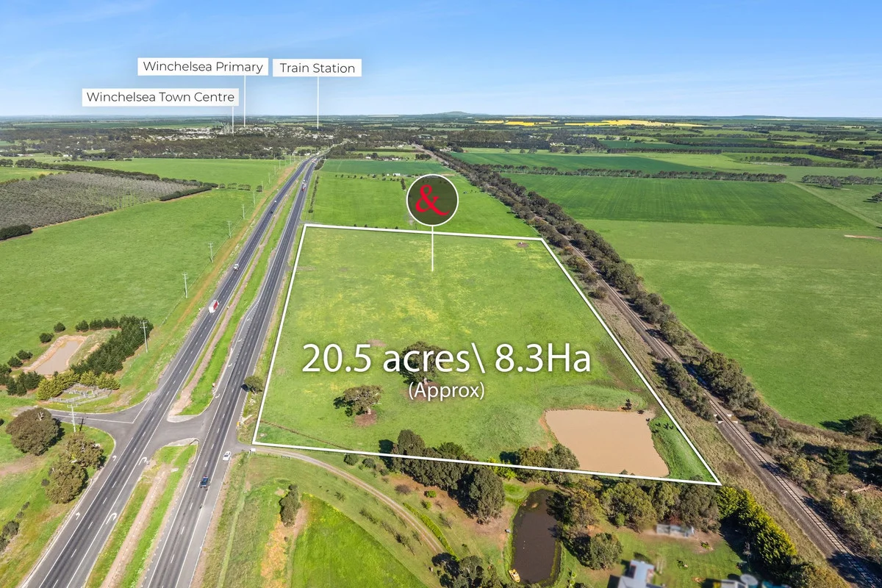Click the Winchelsea Town Centre label
This screenshot has height=588, width=882.
160,96
